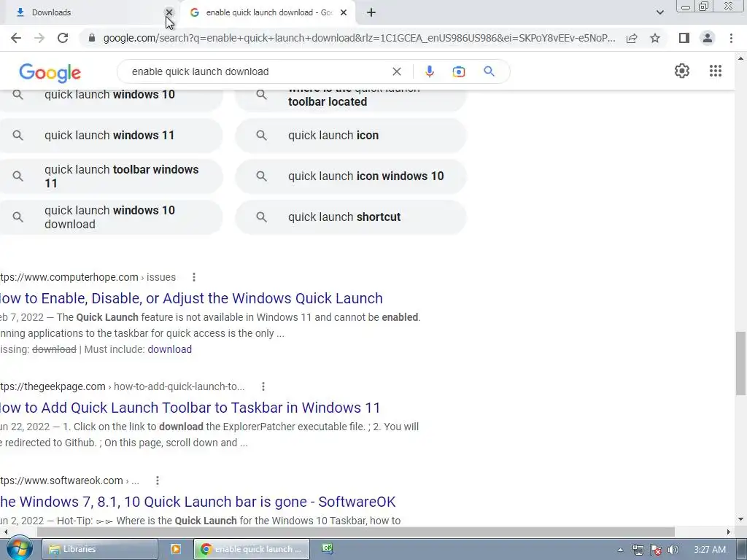Screen dimensions: 747x560
Task: Open the green taskbar application icon
Action: (x=328, y=549)
